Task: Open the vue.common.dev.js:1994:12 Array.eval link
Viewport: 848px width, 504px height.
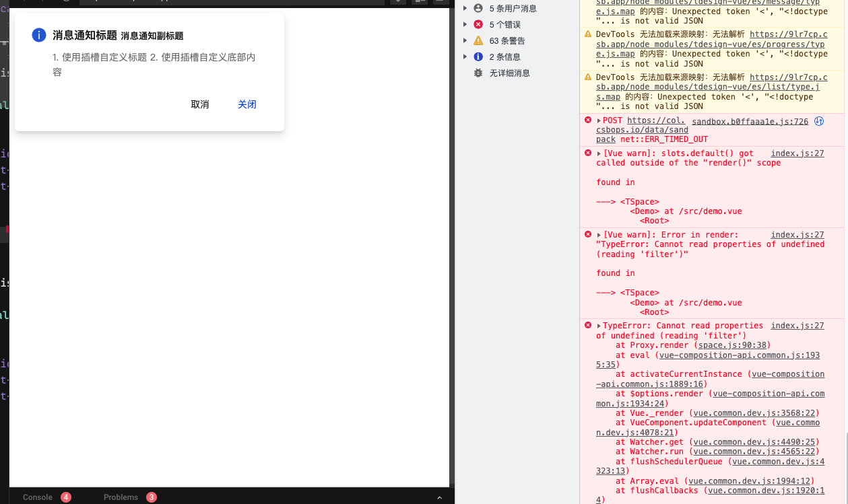Action: [x=750, y=481]
